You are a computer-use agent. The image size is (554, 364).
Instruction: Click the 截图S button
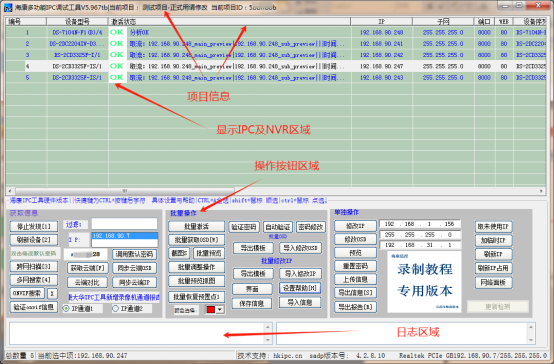click(x=179, y=253)
